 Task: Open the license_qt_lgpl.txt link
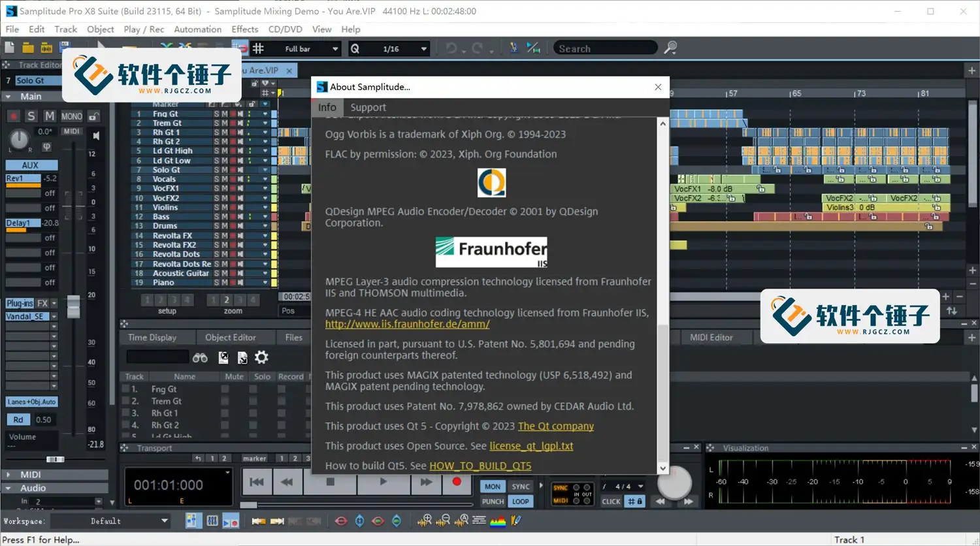[x=531, y=446]
